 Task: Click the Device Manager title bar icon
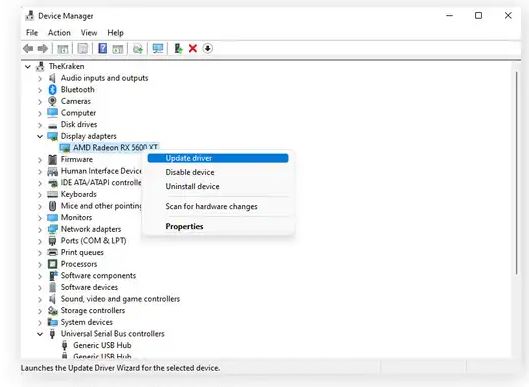(x=30, y=16)
